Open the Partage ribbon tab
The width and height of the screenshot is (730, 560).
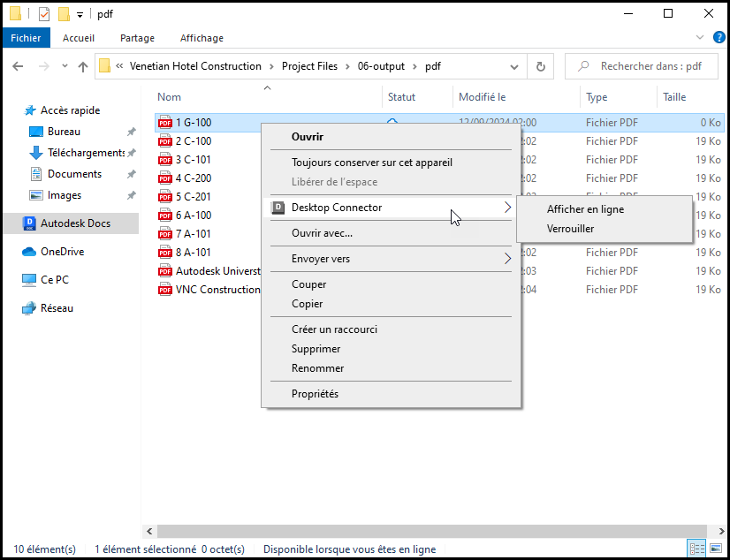pyautogui.click(x=137, y=38)
